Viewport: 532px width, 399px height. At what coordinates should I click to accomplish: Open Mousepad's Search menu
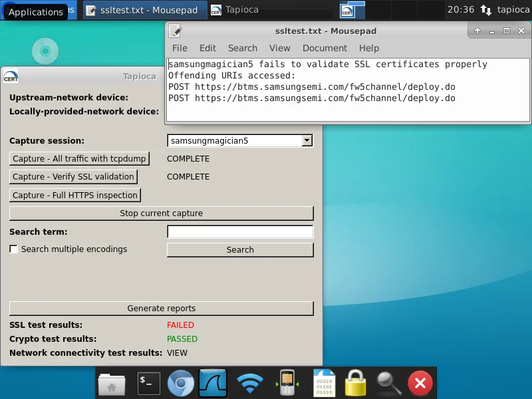243,48
